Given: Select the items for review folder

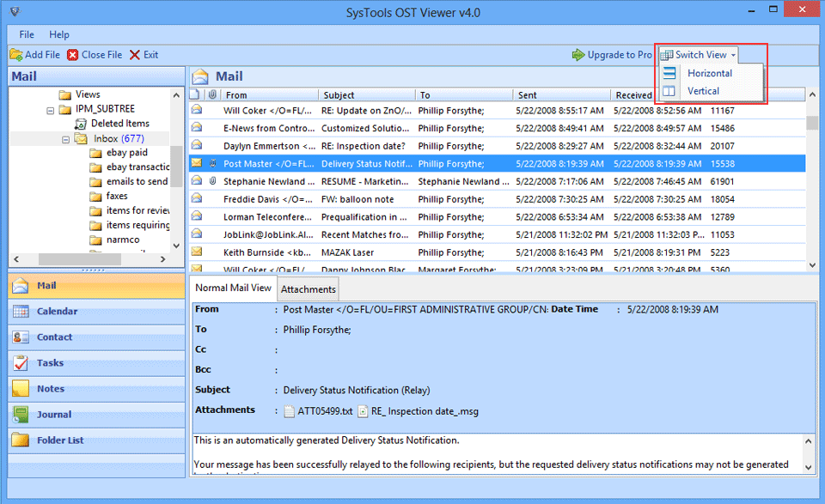Looking at the screenshot, I should 137,210.
